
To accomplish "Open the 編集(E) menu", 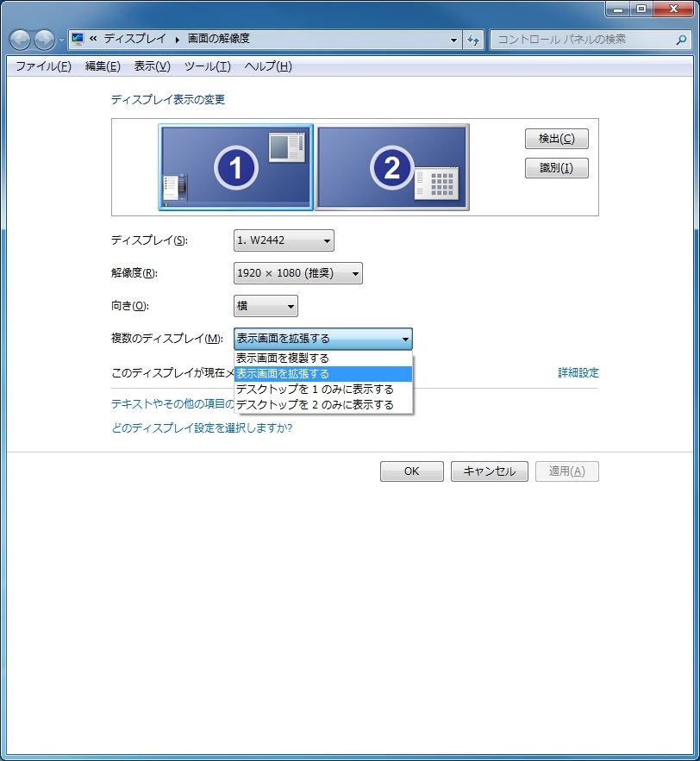I will pos(103,66).
